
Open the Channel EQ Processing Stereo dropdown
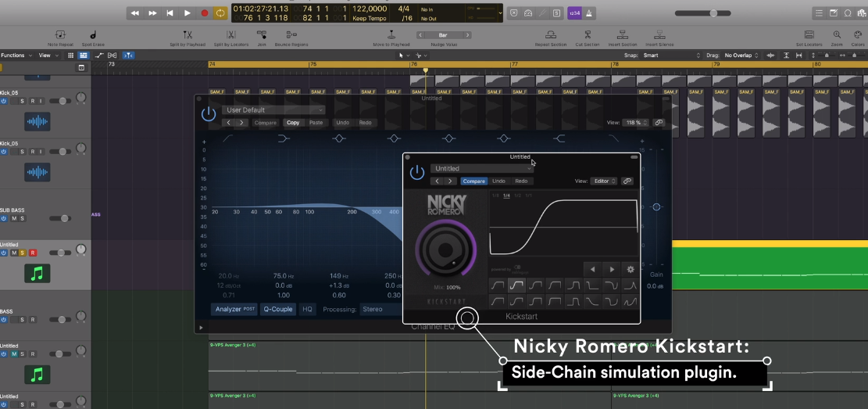[x=380, y=309]
